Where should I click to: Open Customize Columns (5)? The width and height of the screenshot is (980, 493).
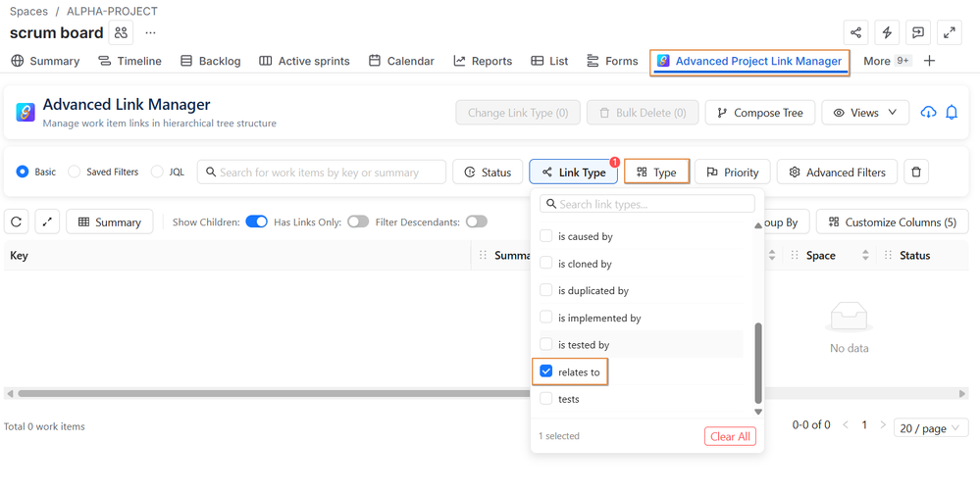892,222
